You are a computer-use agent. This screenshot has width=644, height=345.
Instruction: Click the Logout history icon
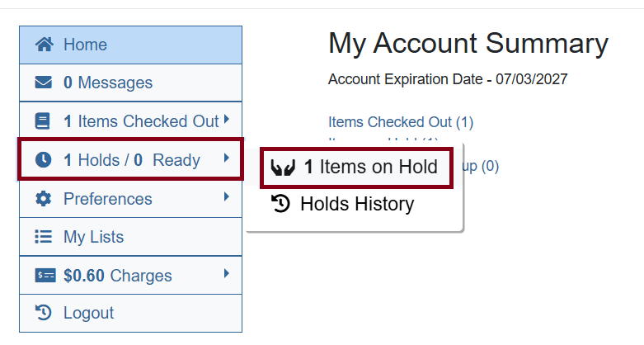coord(44,313)
